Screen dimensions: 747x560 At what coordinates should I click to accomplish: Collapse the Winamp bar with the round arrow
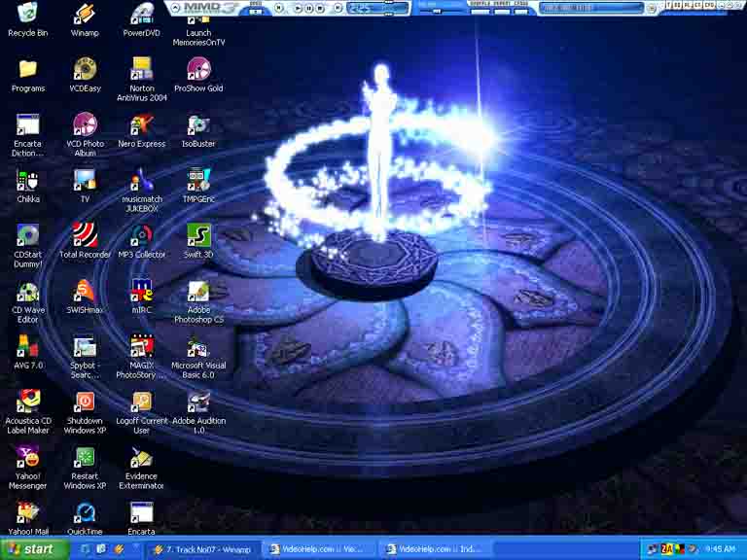click(175, 7)
